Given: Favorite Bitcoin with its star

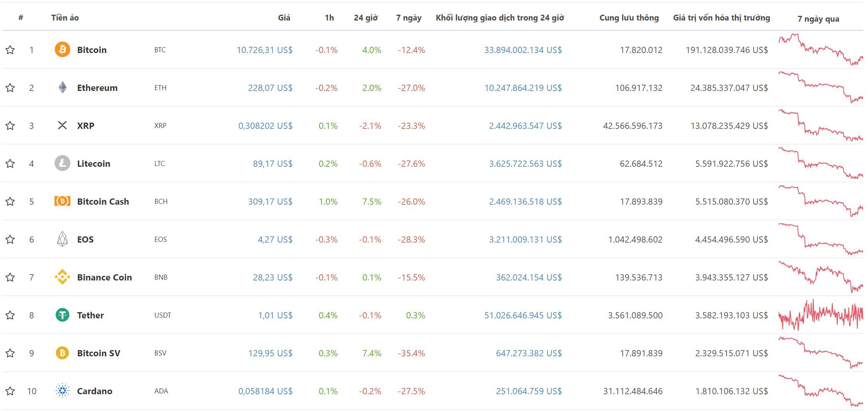Looking at the screenshot, I should pos(10,50).
